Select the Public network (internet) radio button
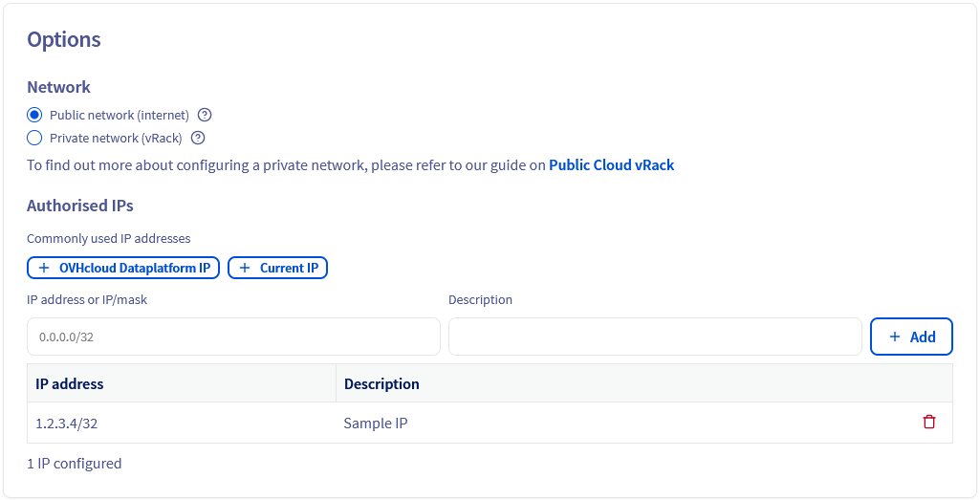The image size is (980, 500). pyautogui.click(x=35, y=115)
